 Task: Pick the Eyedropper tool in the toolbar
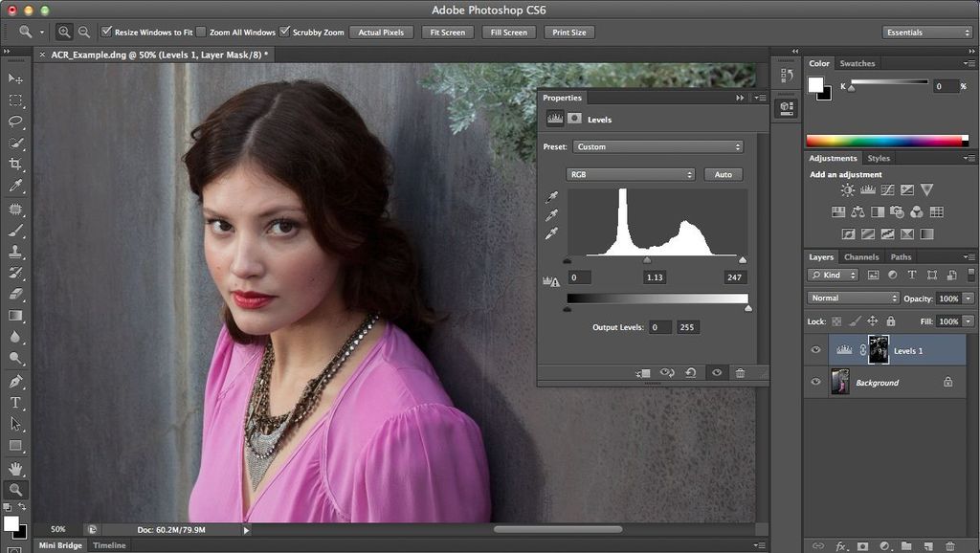(15, 187)
